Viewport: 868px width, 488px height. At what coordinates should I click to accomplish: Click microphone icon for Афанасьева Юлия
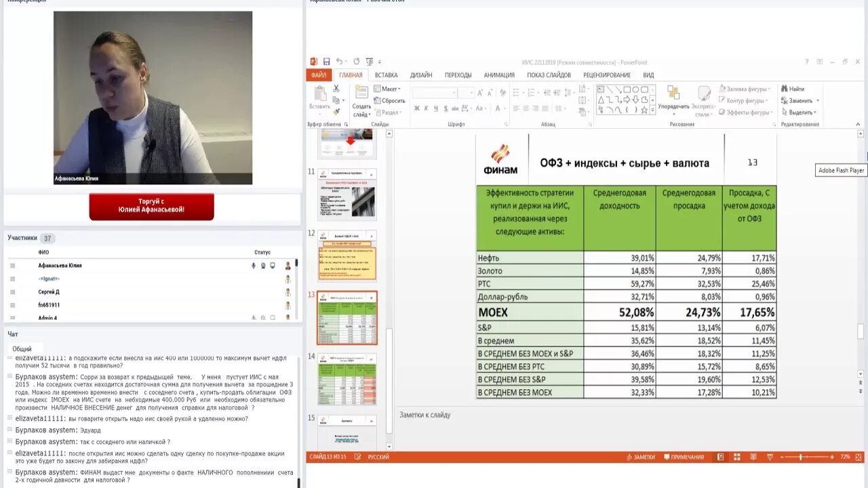pos(254,266)
